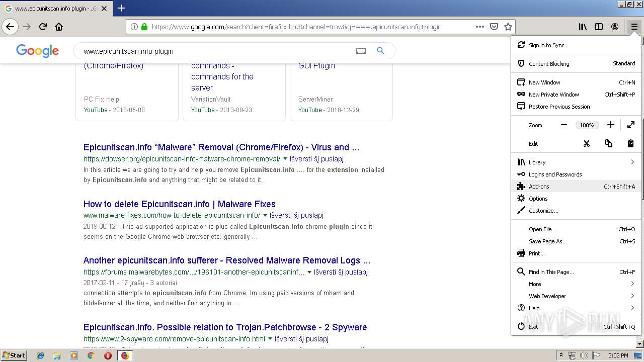Open dropdown arrow next to 2-spyware.com URL
Screen dimensions: 644x362
(270, 339)
